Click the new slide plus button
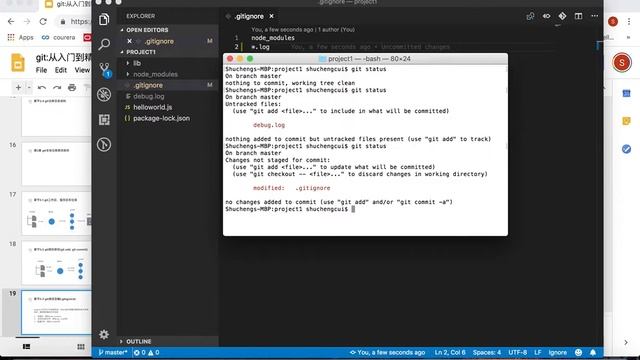The image size is (640, 360). [18, 87]
